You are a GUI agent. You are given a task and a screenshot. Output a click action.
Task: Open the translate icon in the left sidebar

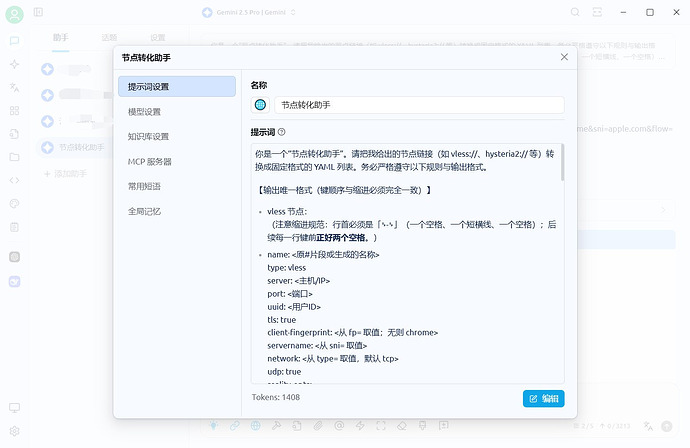coord(15,87)
